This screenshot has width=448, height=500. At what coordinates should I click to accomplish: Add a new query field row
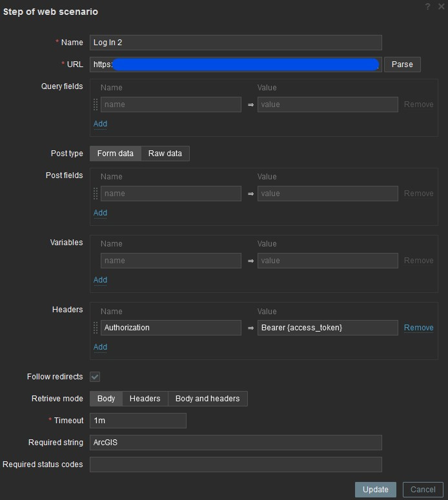tap(100, 124)
